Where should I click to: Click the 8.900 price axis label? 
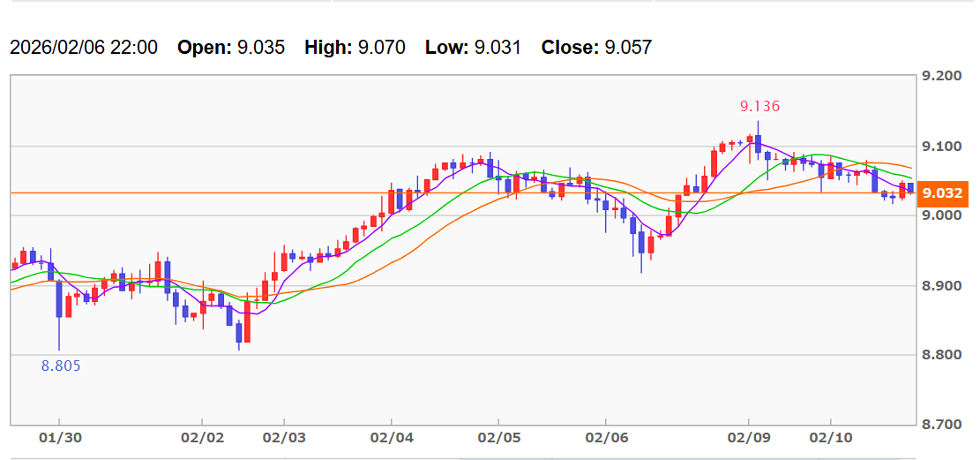pyautogui.click(x=941, y=286)
